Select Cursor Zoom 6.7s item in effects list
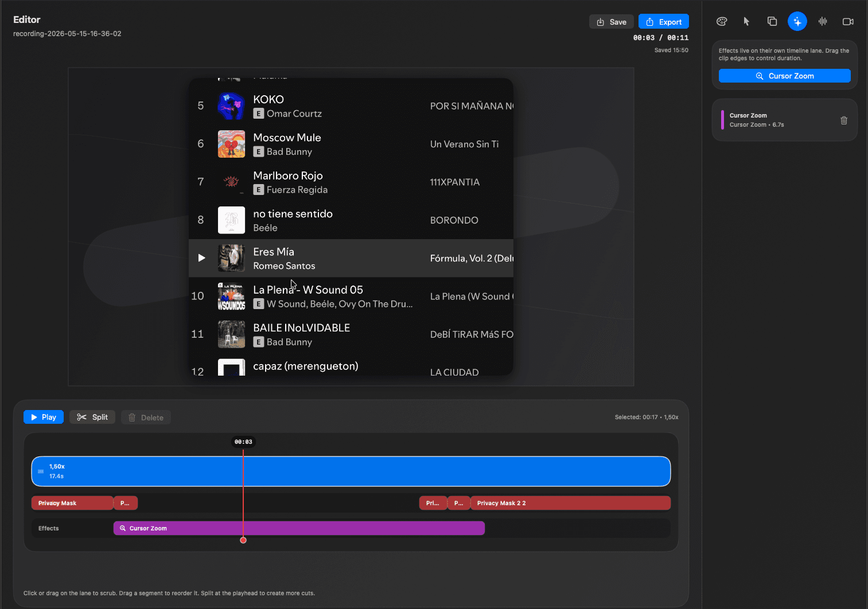This screenshot has width=868, height=609. 785,120
